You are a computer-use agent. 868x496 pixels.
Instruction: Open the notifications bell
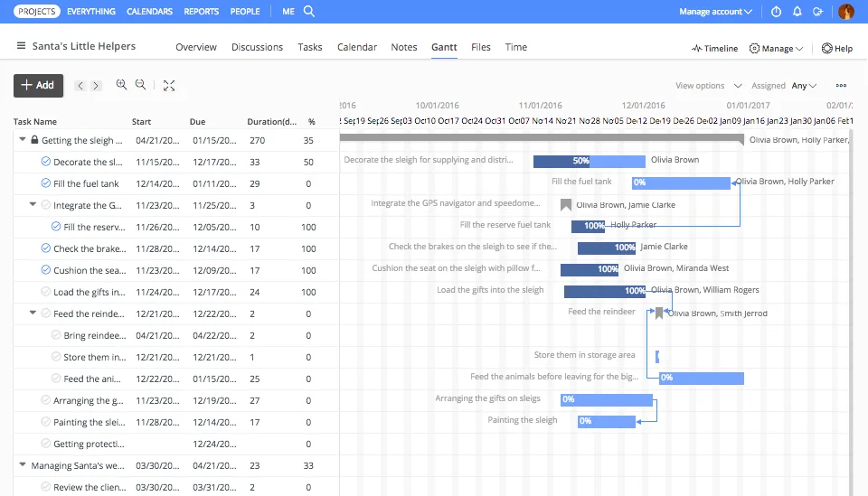pyautogui.click(x=797, y=11)
